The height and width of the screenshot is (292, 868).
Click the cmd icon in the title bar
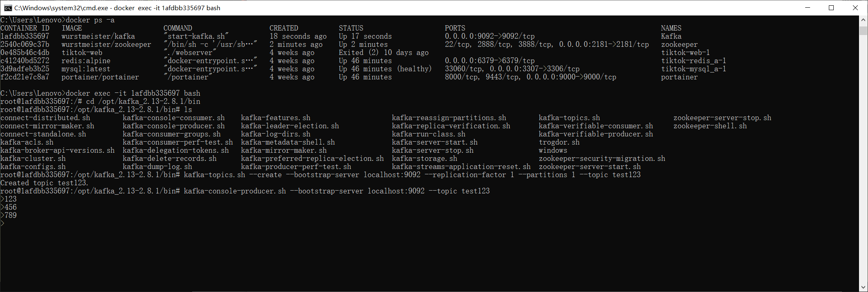8,8
